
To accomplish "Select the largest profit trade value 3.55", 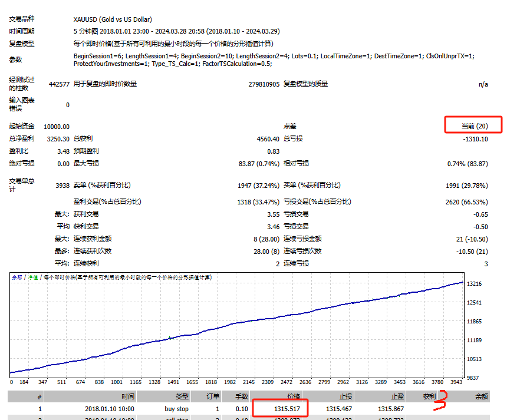I will [273, 214].
